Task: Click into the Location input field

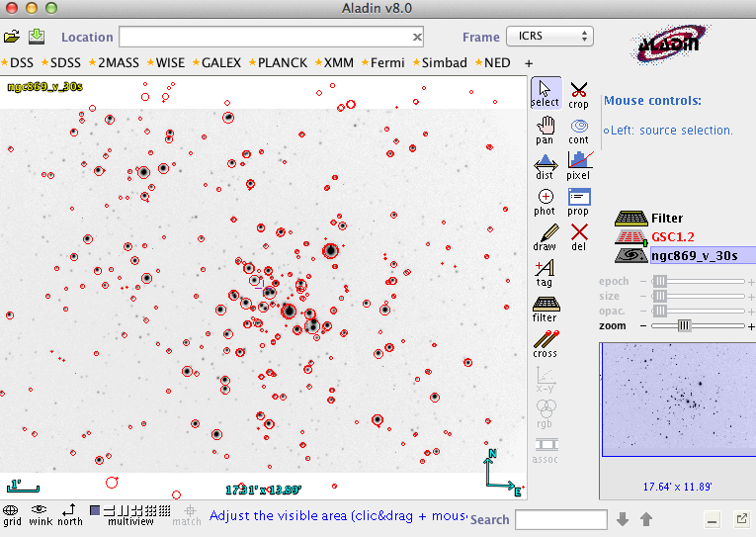Action: pyautogui.click(x=271, y=37)
